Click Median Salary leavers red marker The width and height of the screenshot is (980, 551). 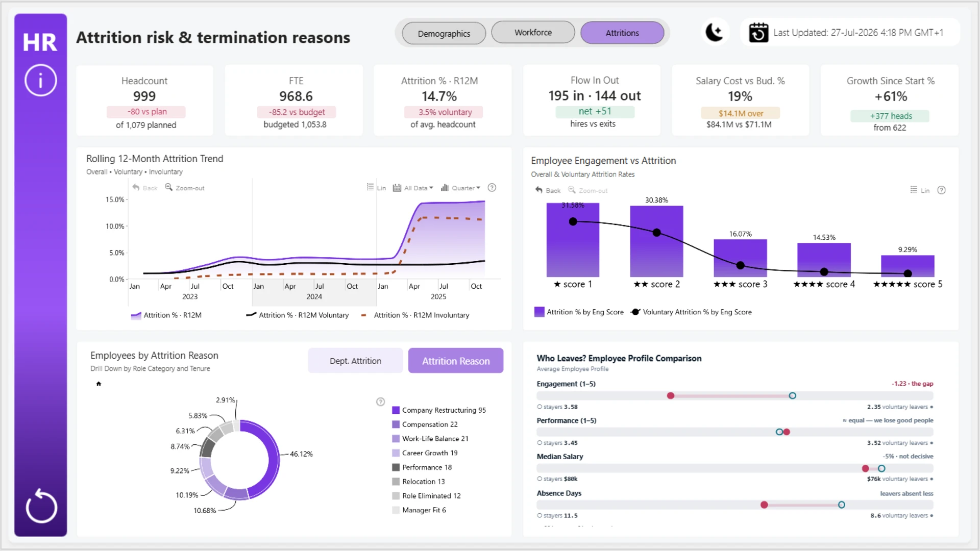pos(865,468)
